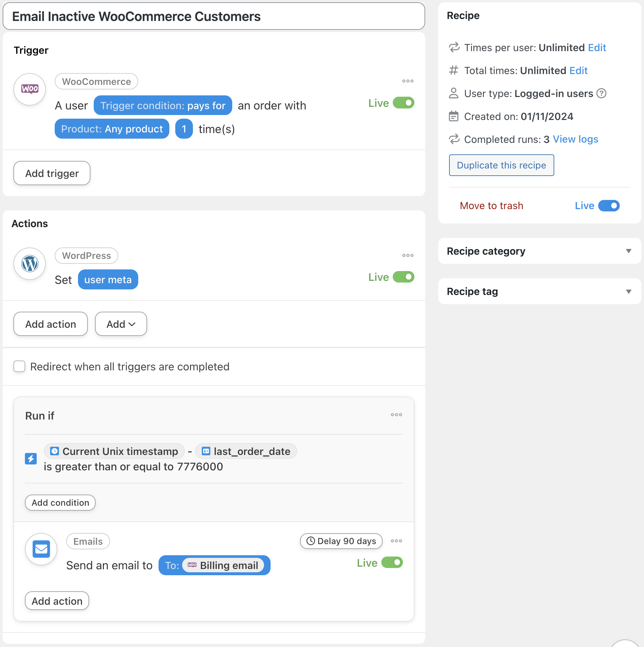This screenshot has width=644, height=647.
Task: Open email action three-dot options
Action: point(396,541)
